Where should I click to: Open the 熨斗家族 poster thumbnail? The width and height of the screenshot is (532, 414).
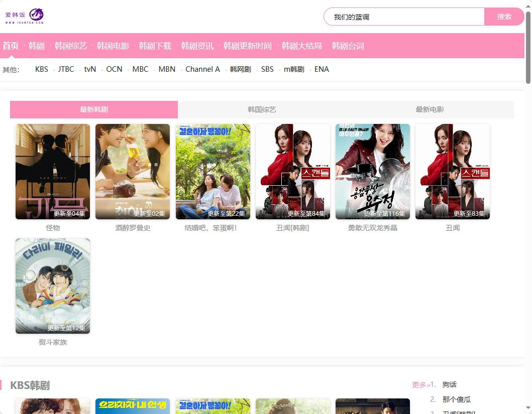click(x=53, y=286)
